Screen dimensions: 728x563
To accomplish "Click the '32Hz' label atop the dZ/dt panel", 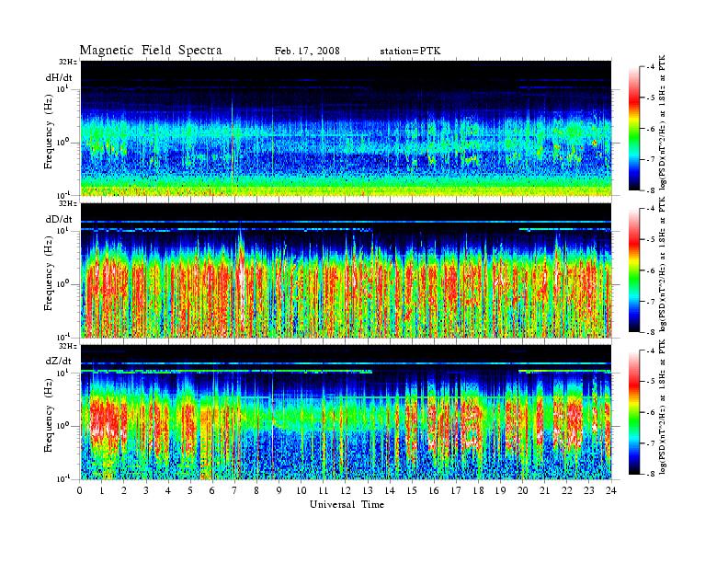I will 68,346.
